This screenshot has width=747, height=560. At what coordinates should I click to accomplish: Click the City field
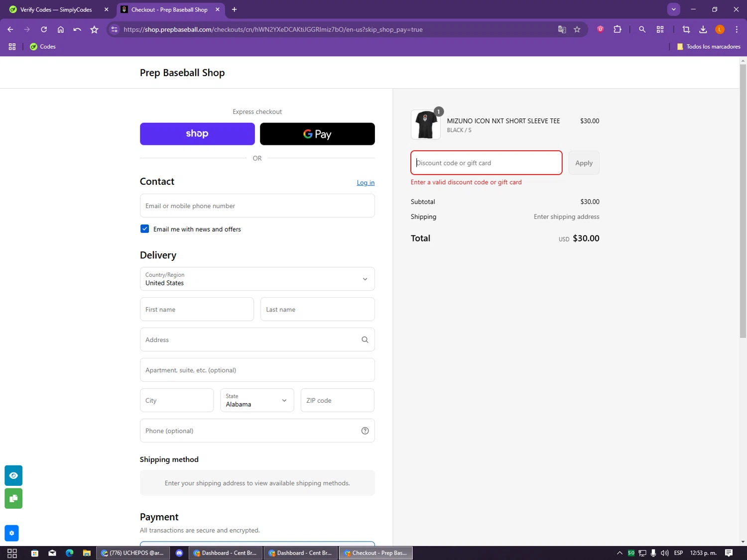pyautogui.click(x=177, y=400)
